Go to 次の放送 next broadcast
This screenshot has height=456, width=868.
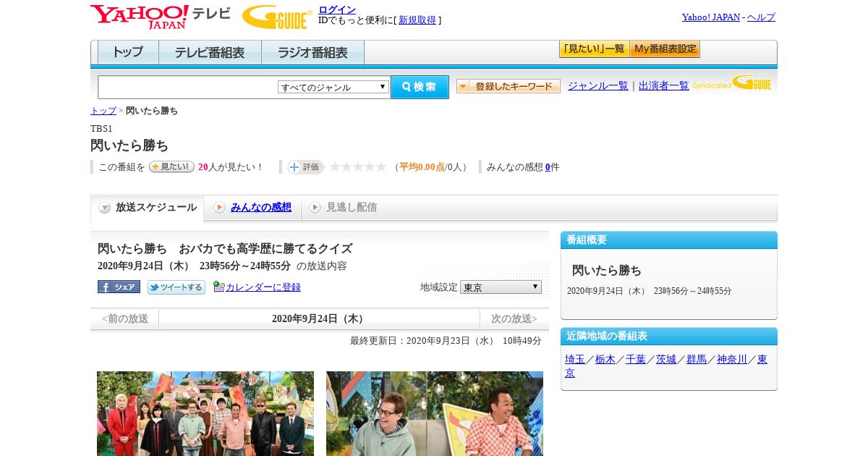pyautogui.click(x=514, y=318)
